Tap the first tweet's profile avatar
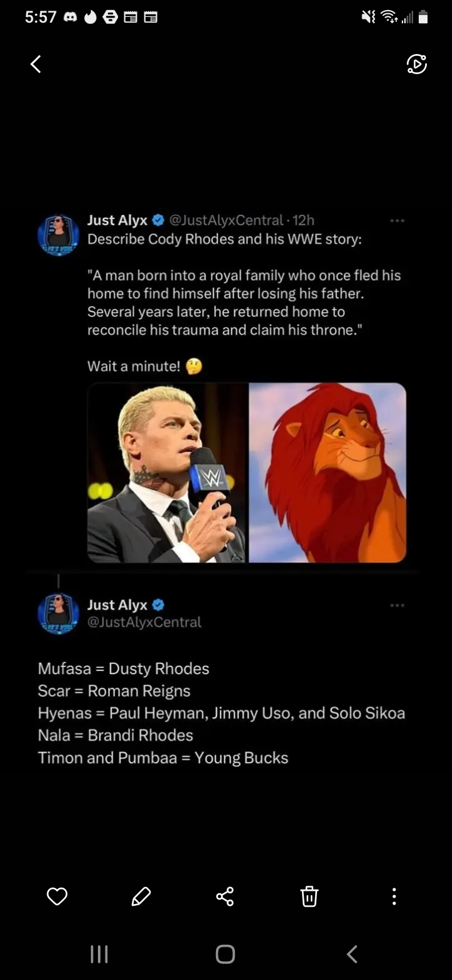This screenshot has width=452, height=980. click(58, 235)
